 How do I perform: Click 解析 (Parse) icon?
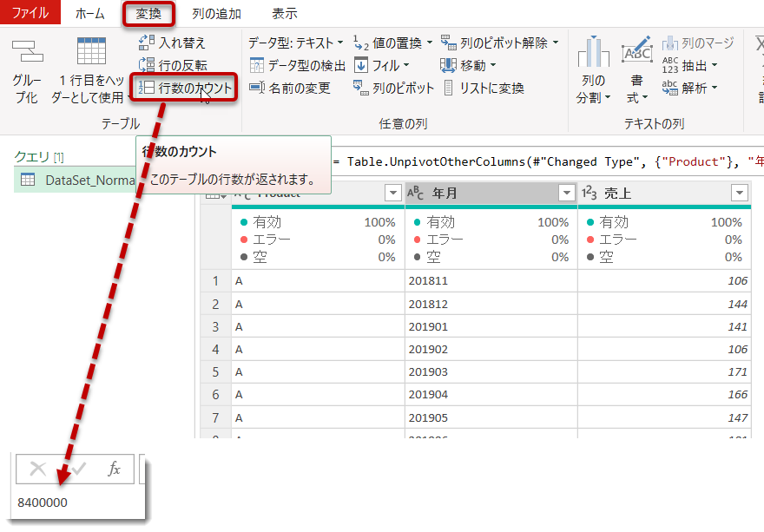pos(670,88)
